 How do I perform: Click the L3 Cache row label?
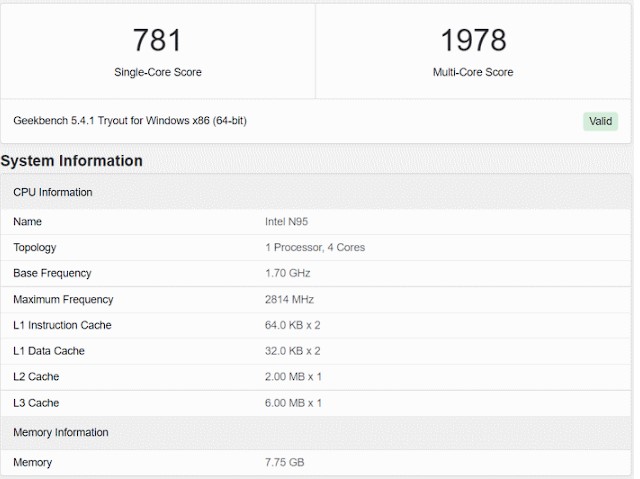[36, 403]
